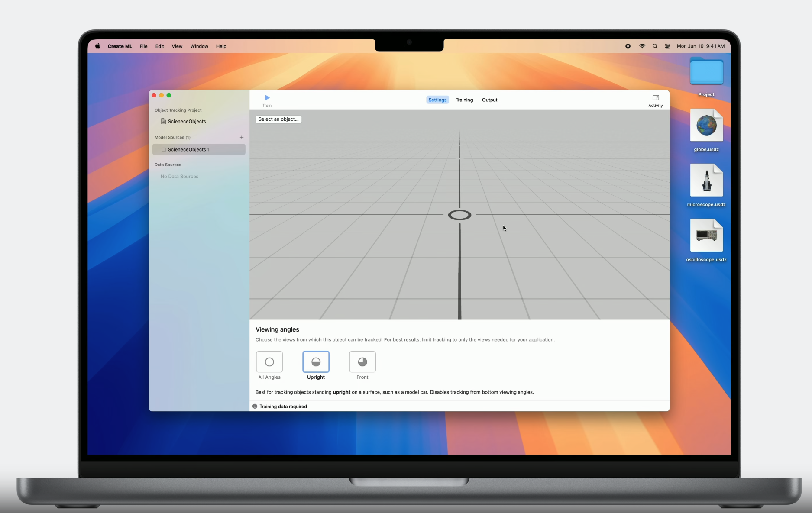The image size is (812, 513).
Task: Toggle the Activity sidebar panel icon
Action: (x=656, y=98)
